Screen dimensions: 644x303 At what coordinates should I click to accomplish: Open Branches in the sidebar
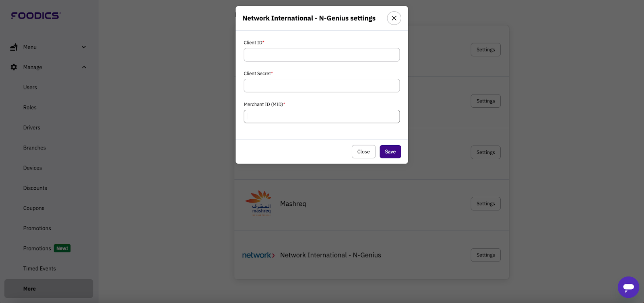(35, 147)
